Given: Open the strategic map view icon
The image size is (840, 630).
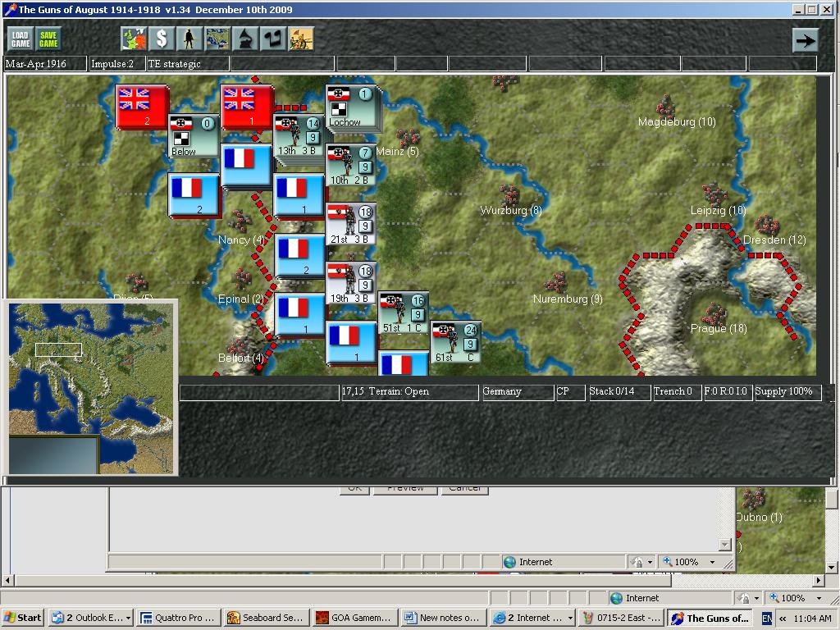Looking at the screenshot, I should click(x=217, y=39).
